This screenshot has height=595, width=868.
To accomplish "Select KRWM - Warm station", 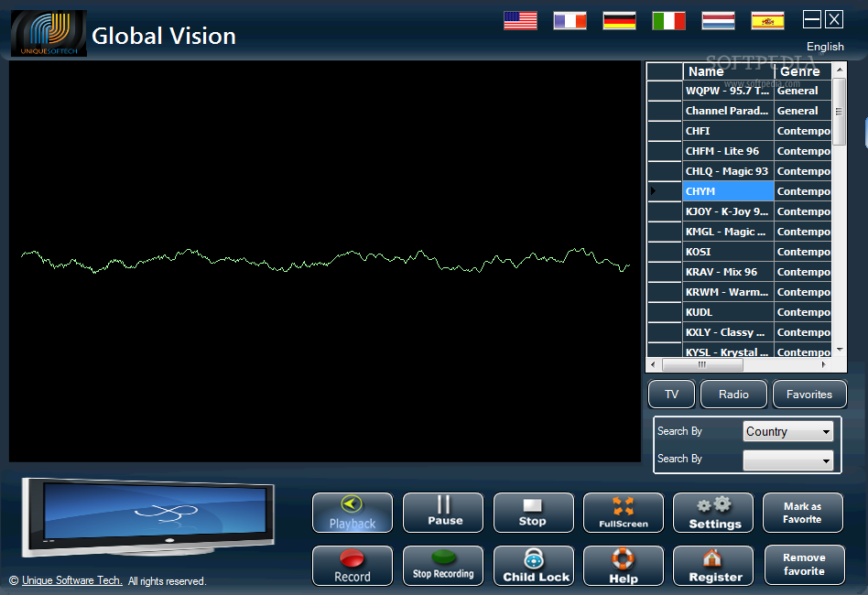I will pyautogui.click(x=728, y=292).
